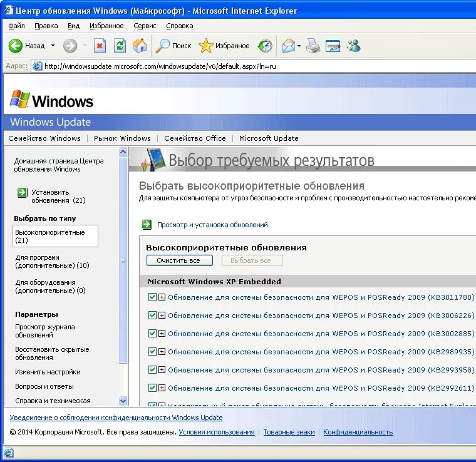Image resolution: width=476 pixels, height=462 pixels.
Task: Open the Справка menu
Action: tap(179, 26)
